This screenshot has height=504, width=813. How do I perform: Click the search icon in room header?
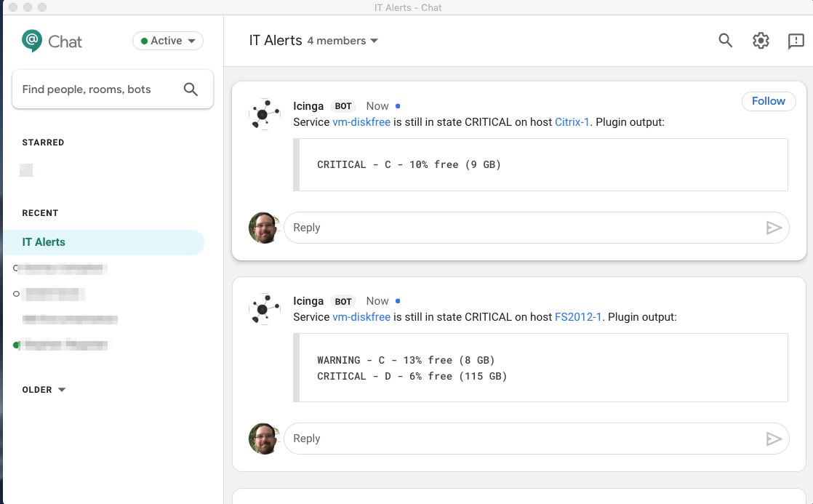(726, 41)
